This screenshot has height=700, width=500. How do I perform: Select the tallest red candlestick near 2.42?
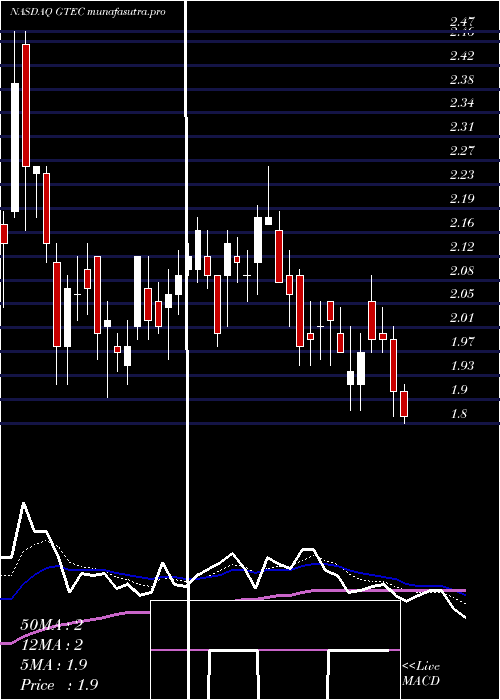point(26,105)
